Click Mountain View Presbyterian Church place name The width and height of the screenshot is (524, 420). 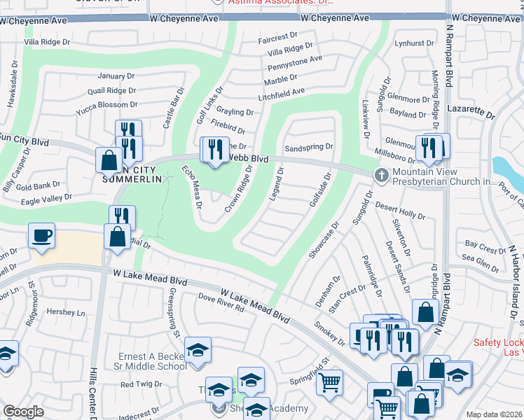click(444, 176)
